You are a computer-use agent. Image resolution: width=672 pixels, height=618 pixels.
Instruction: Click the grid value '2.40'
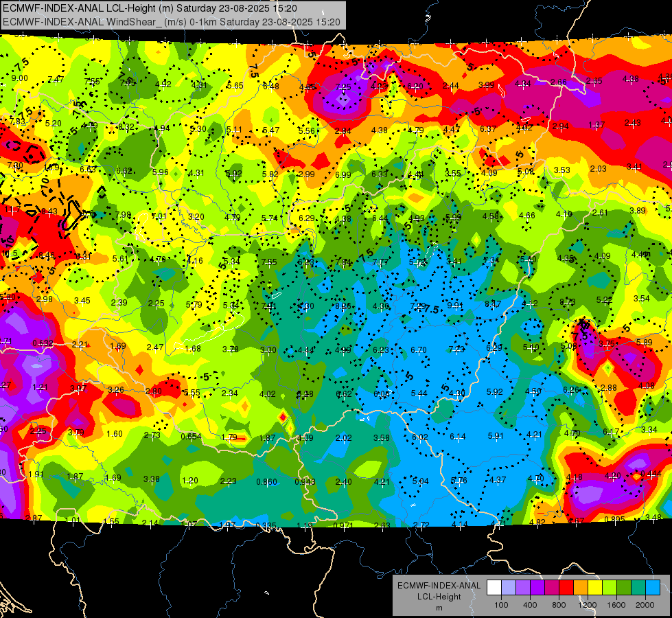click(343, 482)
